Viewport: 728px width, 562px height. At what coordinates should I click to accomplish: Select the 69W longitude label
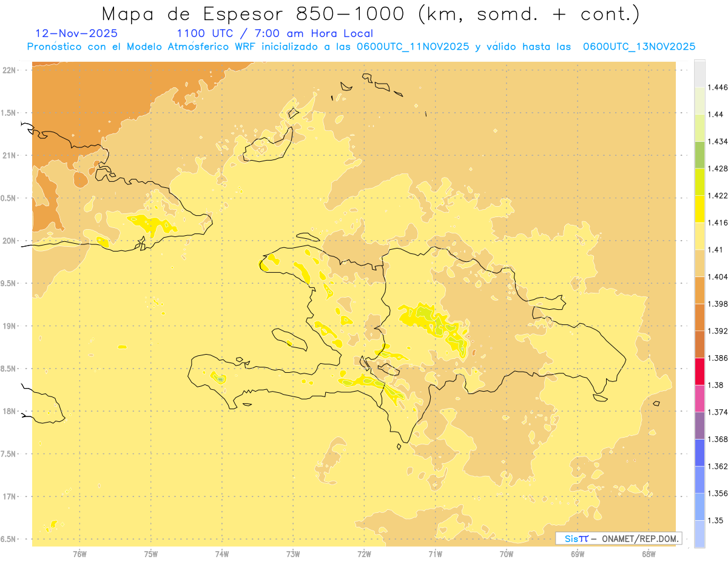tap(578, 554)
